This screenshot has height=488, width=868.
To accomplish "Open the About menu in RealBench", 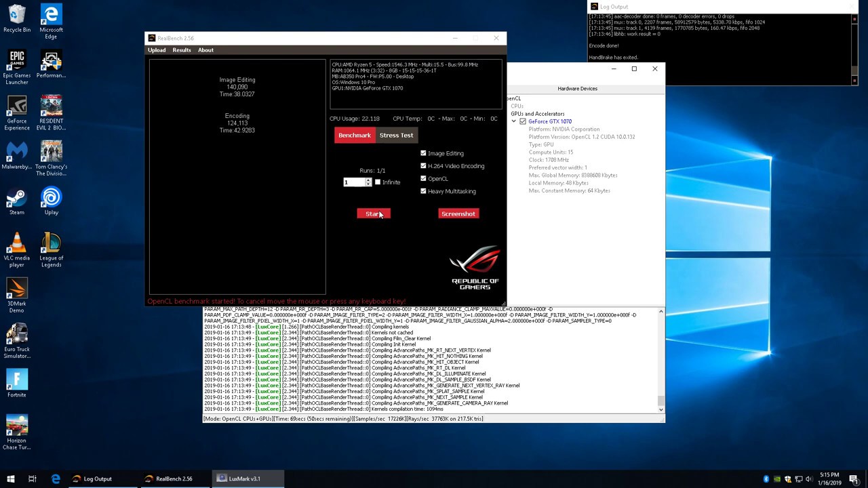I will [x=205, y=50].
